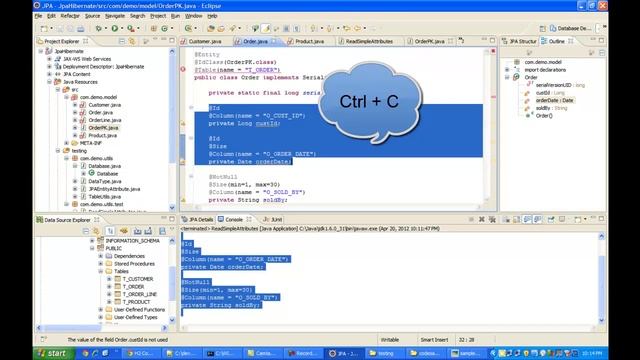The width and height of the screenshot is (640, 360).
Task: Click the JPA Eclipse taskbar button
Action: coord(345,353)
